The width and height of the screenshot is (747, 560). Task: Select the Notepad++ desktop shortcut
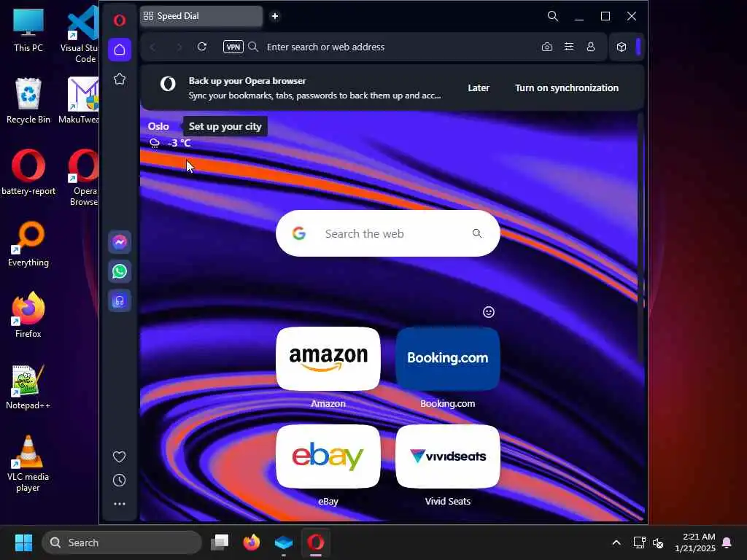point(28,386)
